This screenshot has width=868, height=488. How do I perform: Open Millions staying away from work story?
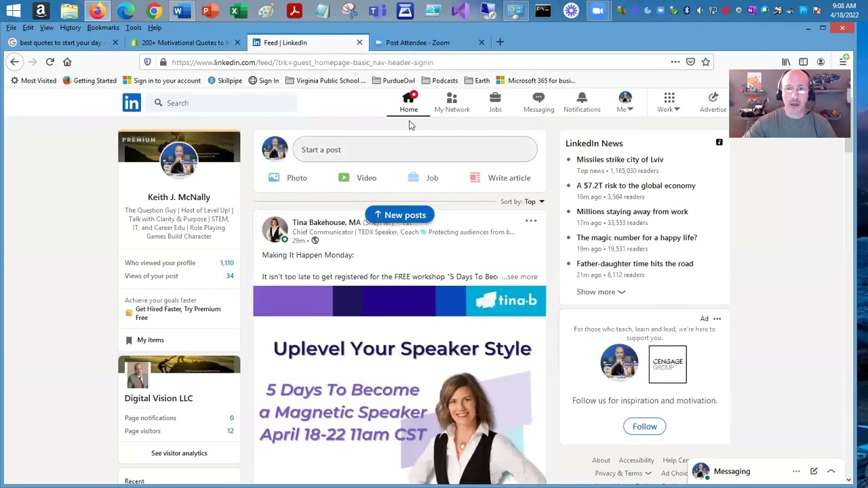pos(632,211)
